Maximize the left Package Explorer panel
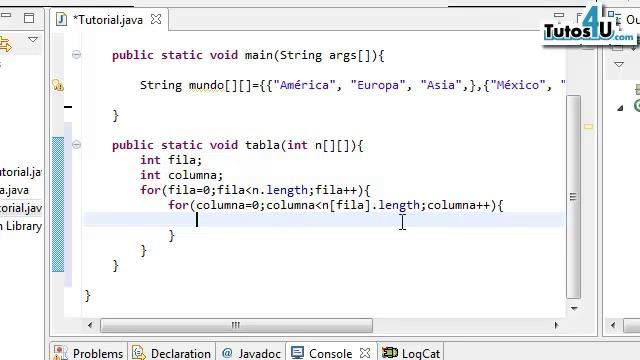The width and height of the screenshot is (640, 360). (x=29, y=18)
